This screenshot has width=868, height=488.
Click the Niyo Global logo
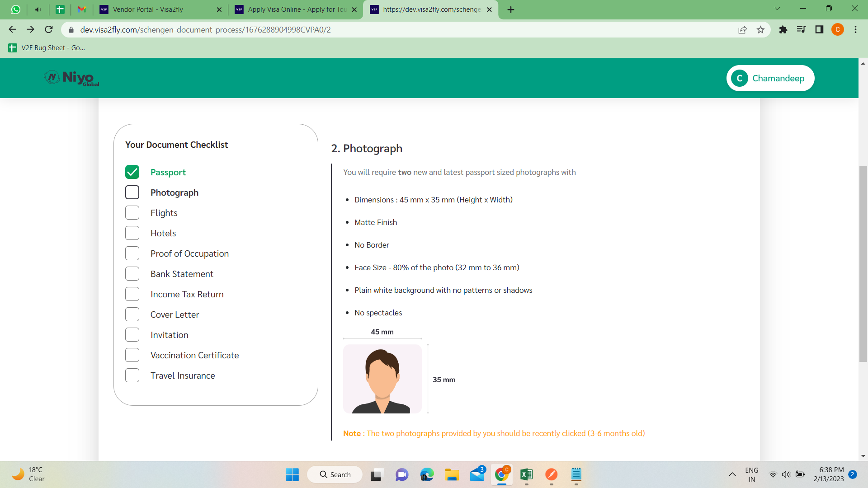pyautogui.click(x=72, y=78)
